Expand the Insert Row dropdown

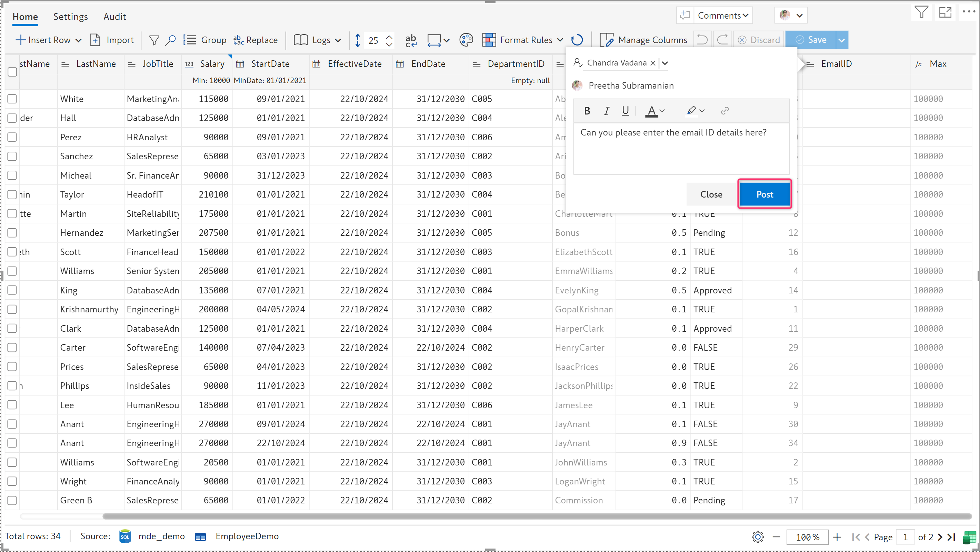(78, 40)
